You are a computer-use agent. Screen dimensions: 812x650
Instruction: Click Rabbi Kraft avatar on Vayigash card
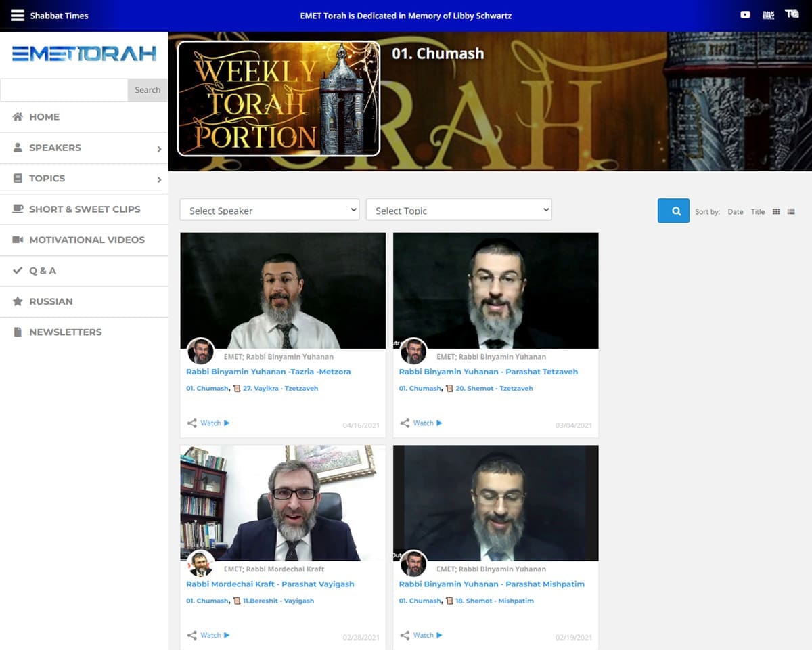pyautogui.click(x=200, y=564)
